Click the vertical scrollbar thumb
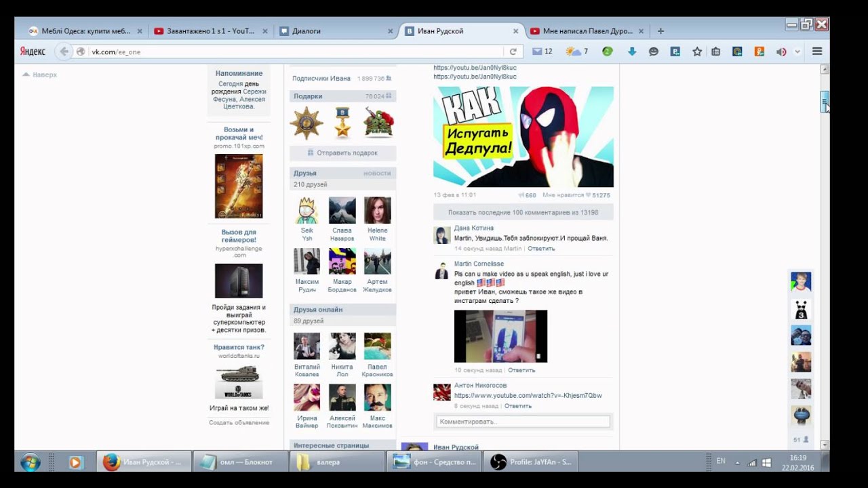This screenshot has height=488, width=868. 825,102
